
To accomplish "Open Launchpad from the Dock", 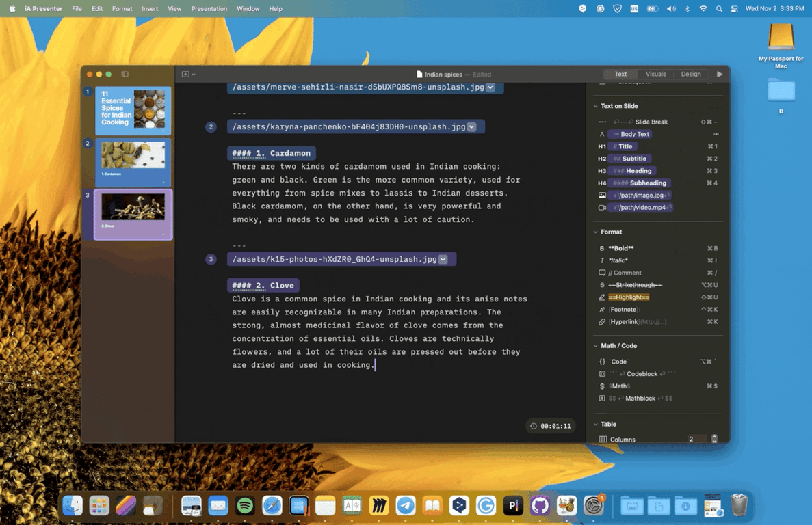I will [99, 505].
